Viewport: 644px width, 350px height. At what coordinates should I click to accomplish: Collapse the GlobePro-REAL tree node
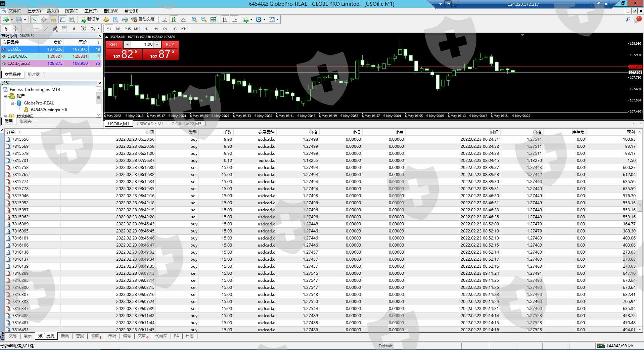pos(12,103)
